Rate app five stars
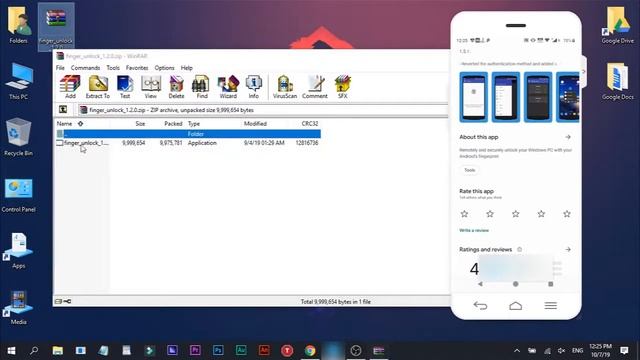The height and width of the screenshot is (360, 640). [567, 213]
